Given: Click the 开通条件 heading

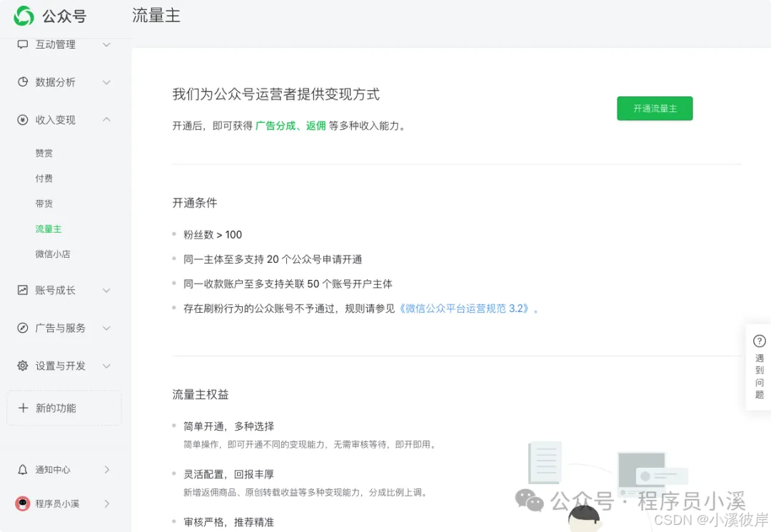Looking at the screenshot, I should [x=195, y=203].
